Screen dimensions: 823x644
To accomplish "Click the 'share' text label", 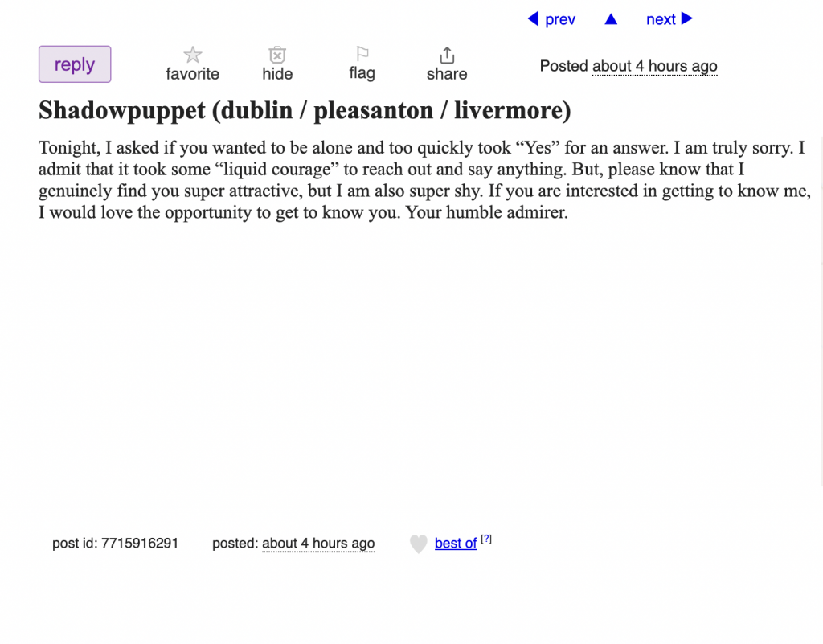I will click(x=447, y=74).
